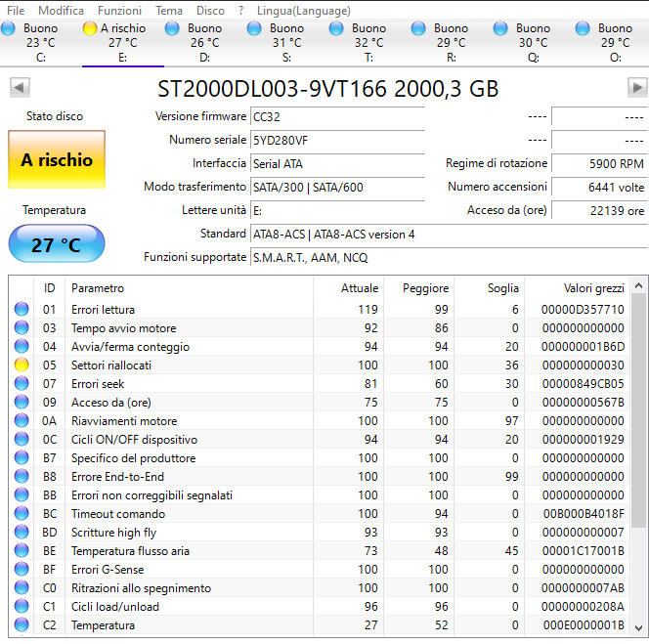Click the ATA8-ACS standard field
The image size is (649, 644).
pos(449,235)
